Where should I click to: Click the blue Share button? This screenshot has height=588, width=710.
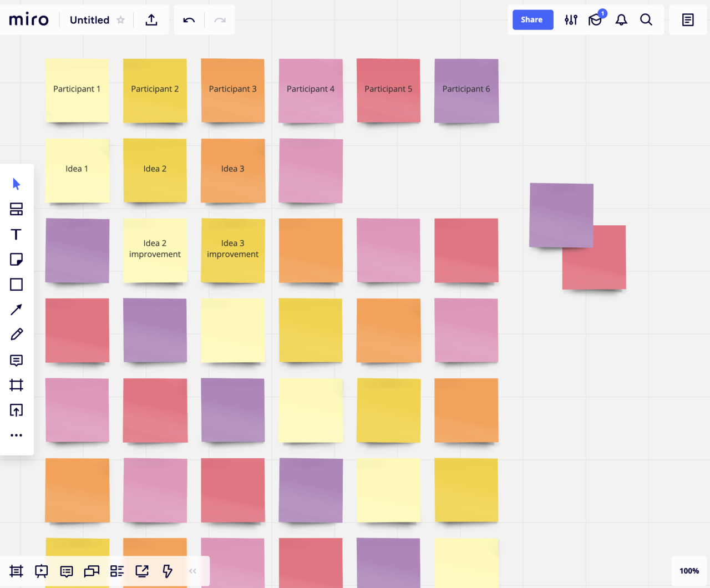[532, 20]
